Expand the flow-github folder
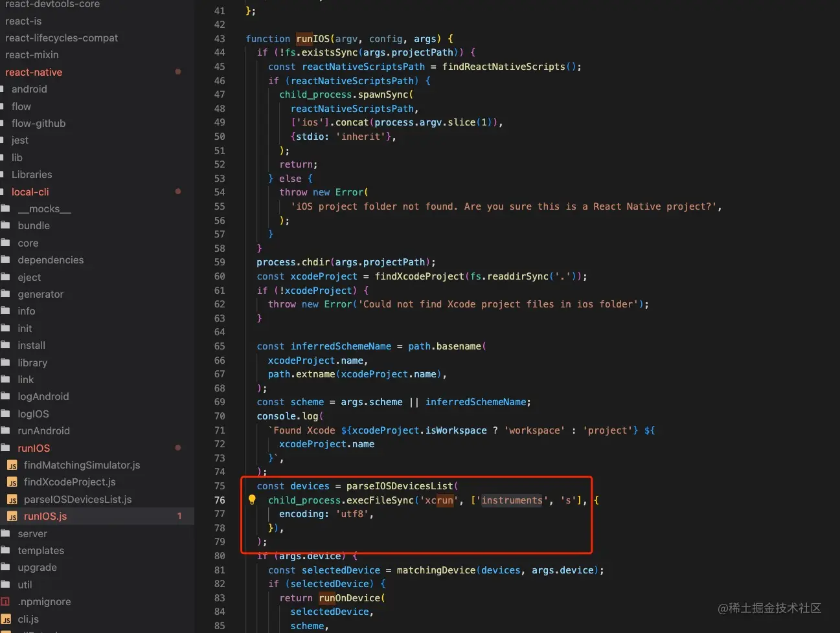This screenshot has width=840, height=633. pos(38,123)
